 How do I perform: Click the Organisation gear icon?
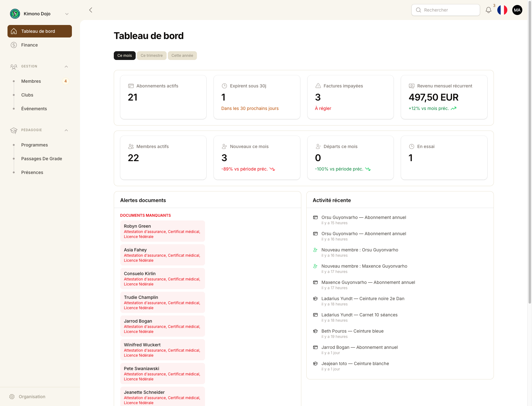pos(12,397)
